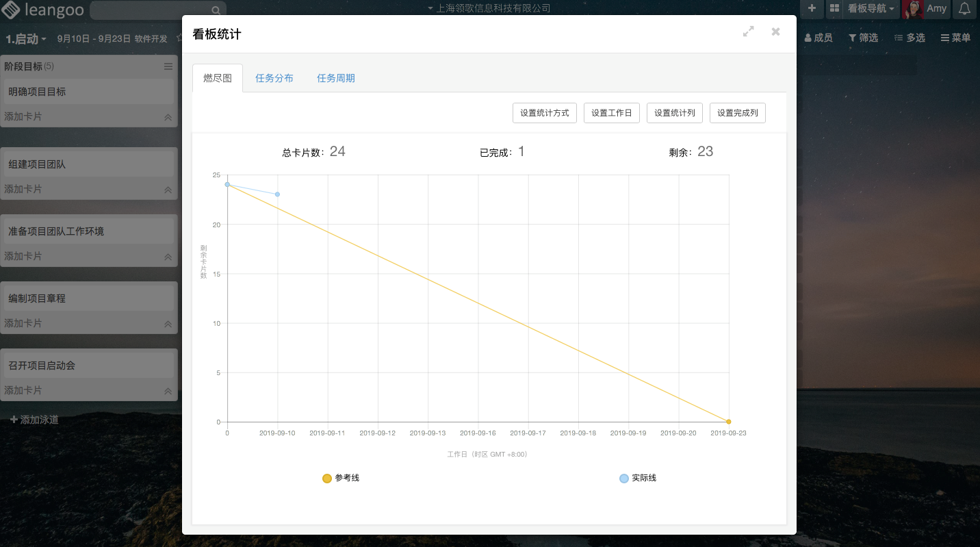Open the notification bell icon
The image size is (980, 547).
[x=964, y=9]
